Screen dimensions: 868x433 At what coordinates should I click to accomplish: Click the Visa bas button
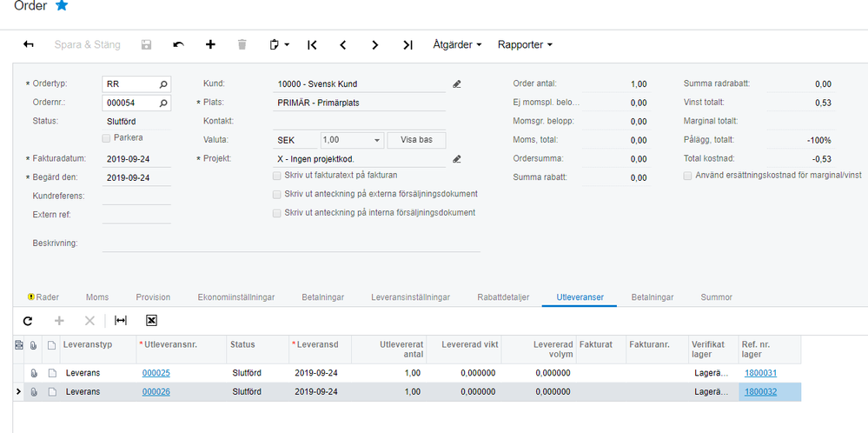tap(416, 140)
